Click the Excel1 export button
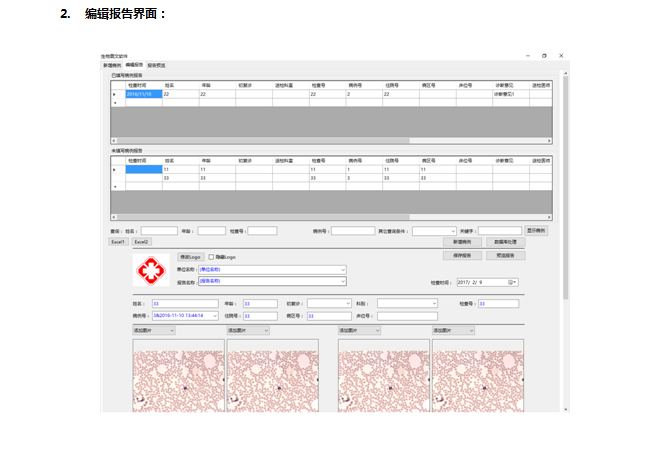The image size is (671, 458). tap(119, 242)
